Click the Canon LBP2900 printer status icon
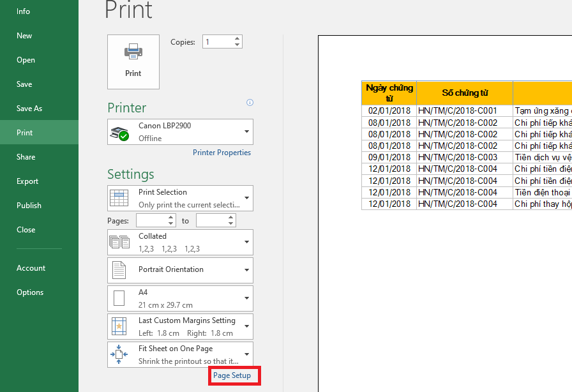Viewport: 572px width, 392px height. pyautogui.click(x=119, y=133)
